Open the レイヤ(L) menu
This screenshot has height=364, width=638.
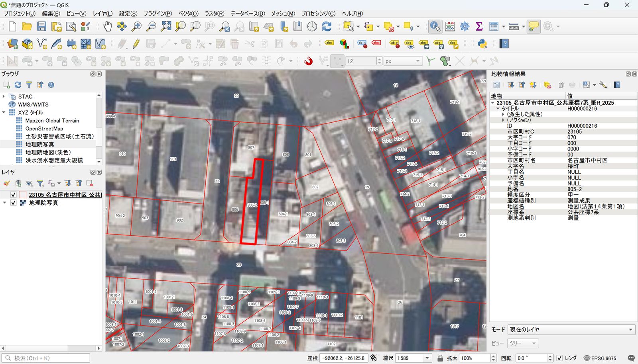click(102, 13)
